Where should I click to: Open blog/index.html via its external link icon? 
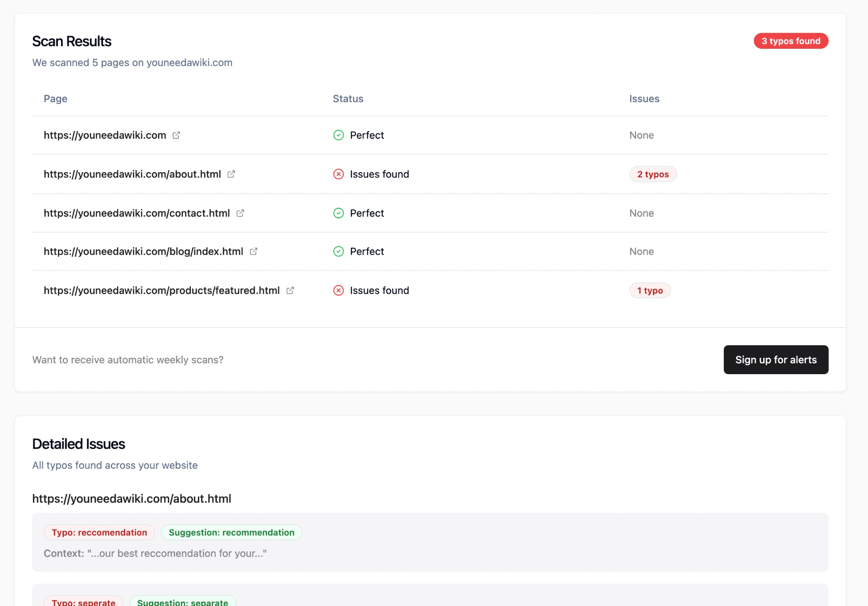(254, 252)
